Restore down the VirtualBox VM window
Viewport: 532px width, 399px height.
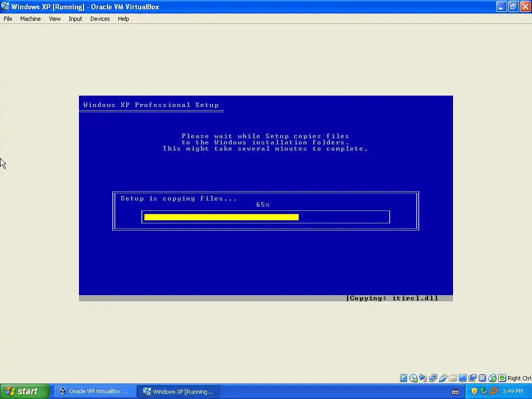point(513,6)
